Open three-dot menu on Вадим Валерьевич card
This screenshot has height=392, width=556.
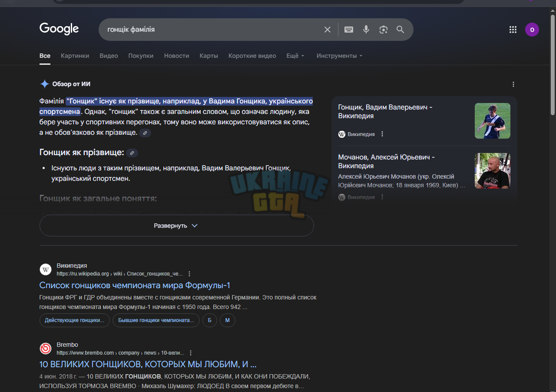[x=382, y=134]
